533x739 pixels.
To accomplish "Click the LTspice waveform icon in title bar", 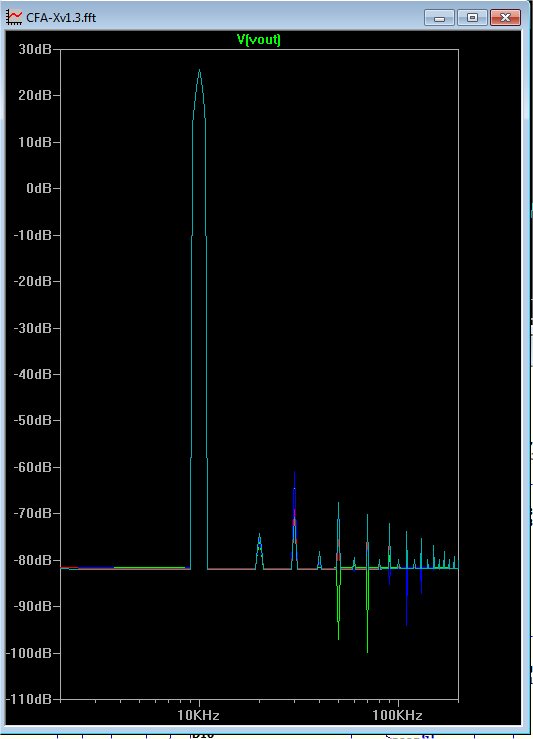I will click(14, 17).
